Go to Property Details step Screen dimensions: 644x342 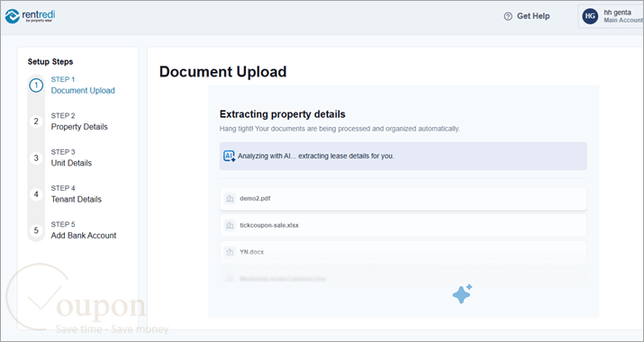pos(79,121)
